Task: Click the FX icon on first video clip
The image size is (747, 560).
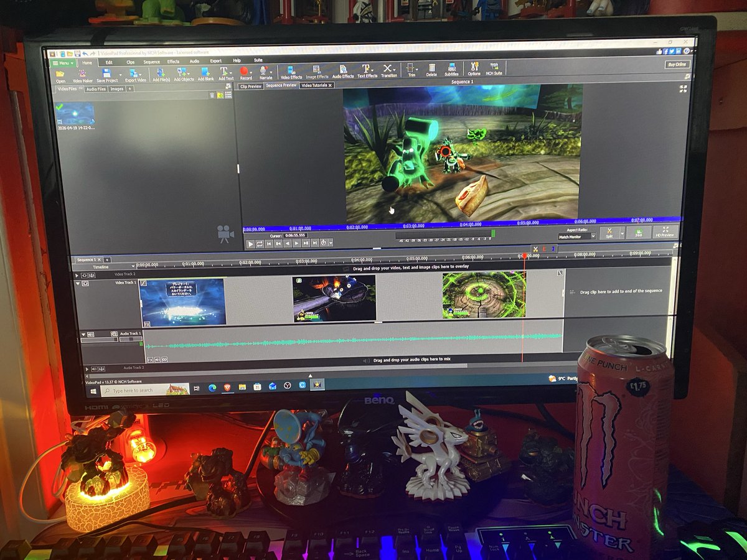Action: [x=148, y=324]
